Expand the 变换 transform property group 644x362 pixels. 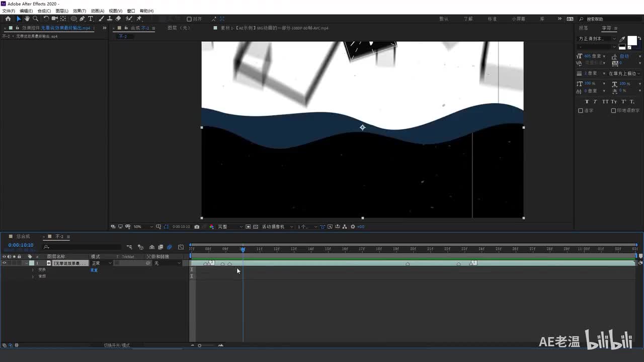coord(33,270)
